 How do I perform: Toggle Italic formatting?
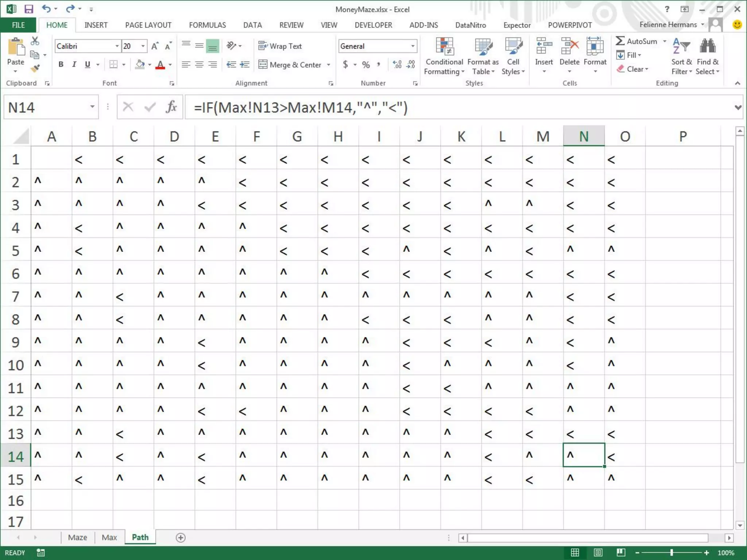74,65
